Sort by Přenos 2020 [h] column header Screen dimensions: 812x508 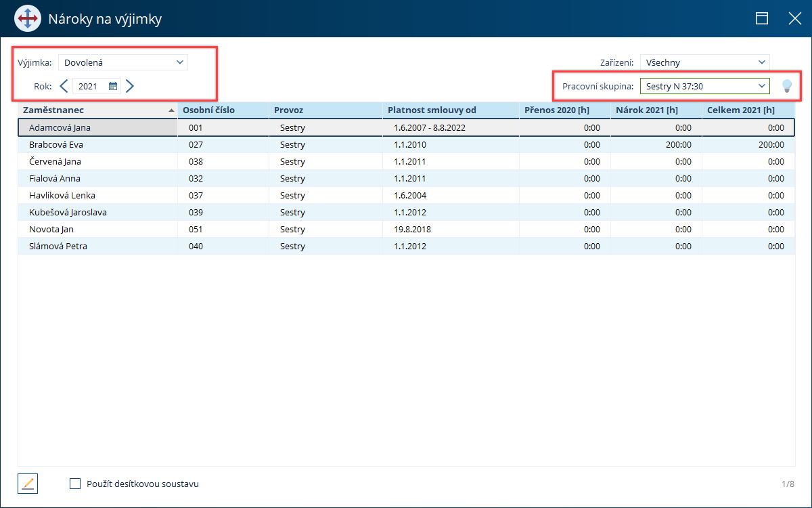click(564, 110)
